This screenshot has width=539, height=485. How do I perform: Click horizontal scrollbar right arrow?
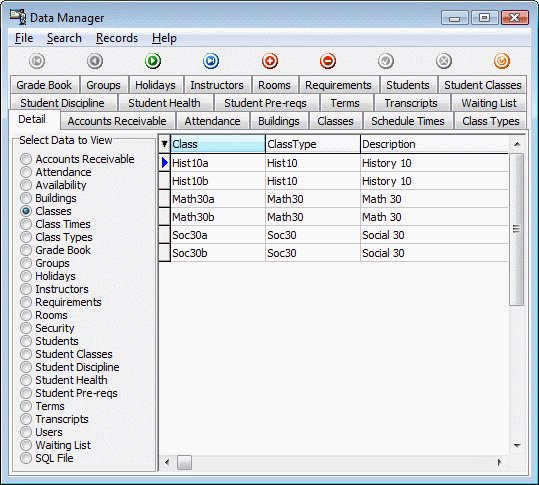tap(499, 462)
